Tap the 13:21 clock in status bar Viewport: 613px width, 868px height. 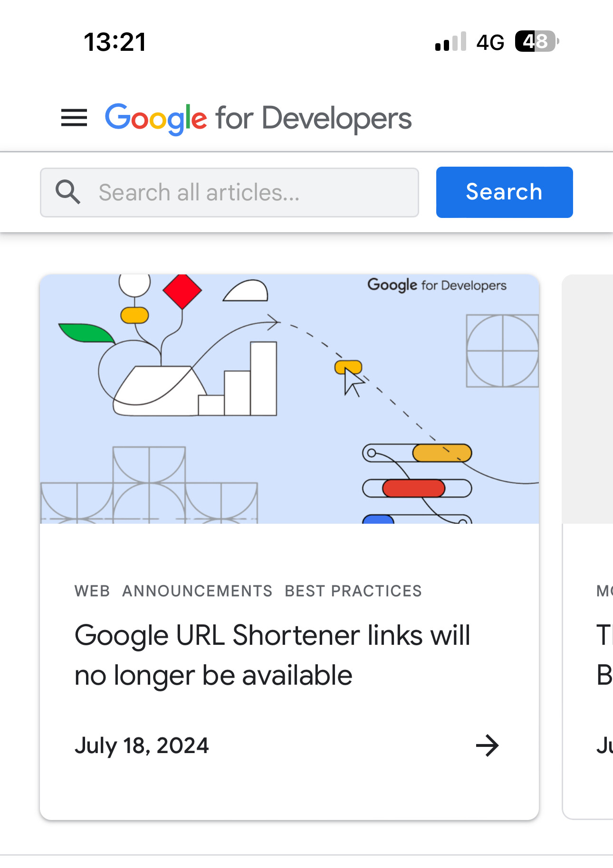115,42
